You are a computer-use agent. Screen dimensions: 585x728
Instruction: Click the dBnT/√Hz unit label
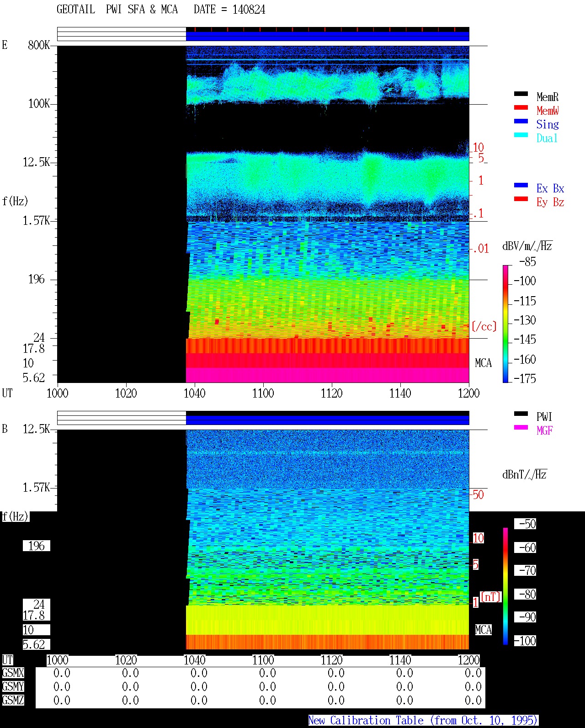click(x=524, y=474)
